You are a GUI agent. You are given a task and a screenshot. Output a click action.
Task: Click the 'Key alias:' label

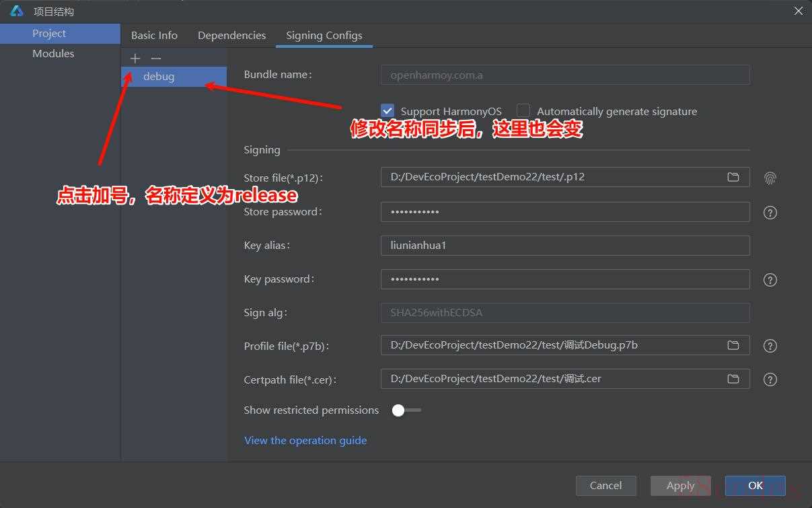pos(267,246)
